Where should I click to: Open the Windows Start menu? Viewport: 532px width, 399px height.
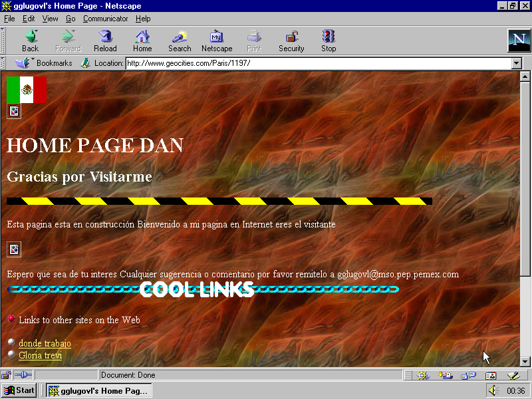19,390
